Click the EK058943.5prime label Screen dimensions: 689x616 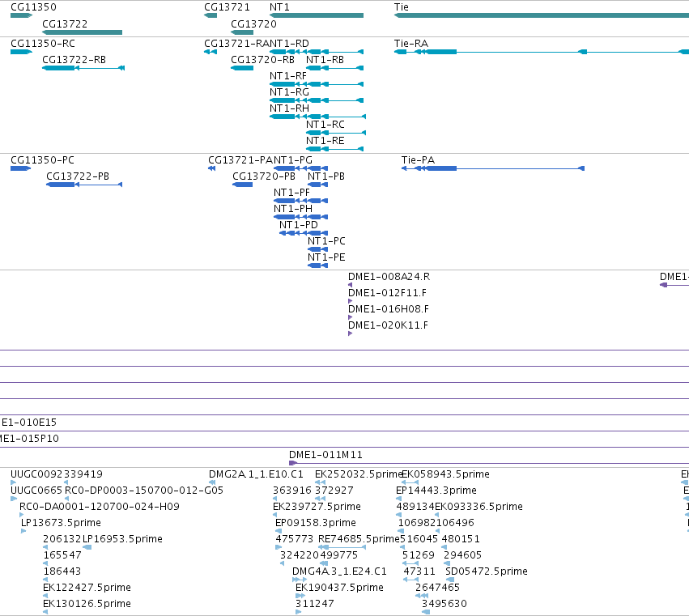pos(446,474)
